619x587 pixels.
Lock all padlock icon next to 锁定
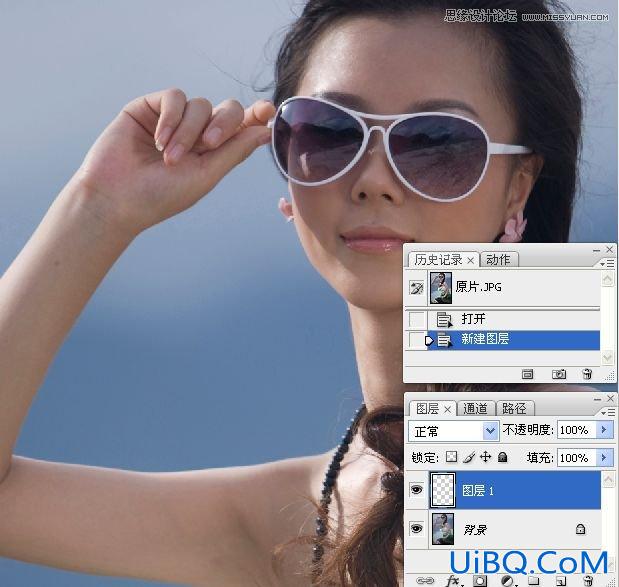503,457
